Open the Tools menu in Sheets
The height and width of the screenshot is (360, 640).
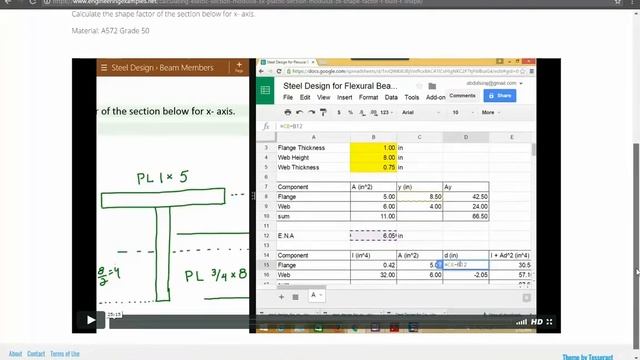click(411, 98)
